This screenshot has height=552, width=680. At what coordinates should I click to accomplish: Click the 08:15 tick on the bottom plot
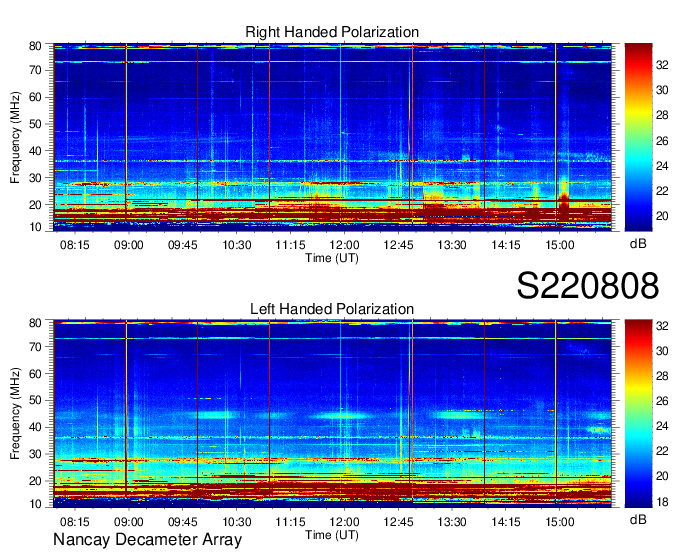pyautogui.click(x=75, y=522)
